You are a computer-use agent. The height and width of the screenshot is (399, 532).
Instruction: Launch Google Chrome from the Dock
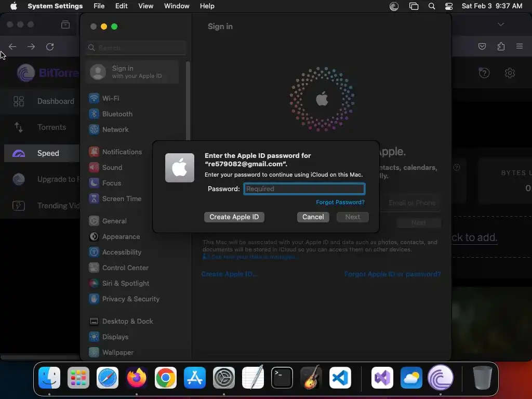166,378
